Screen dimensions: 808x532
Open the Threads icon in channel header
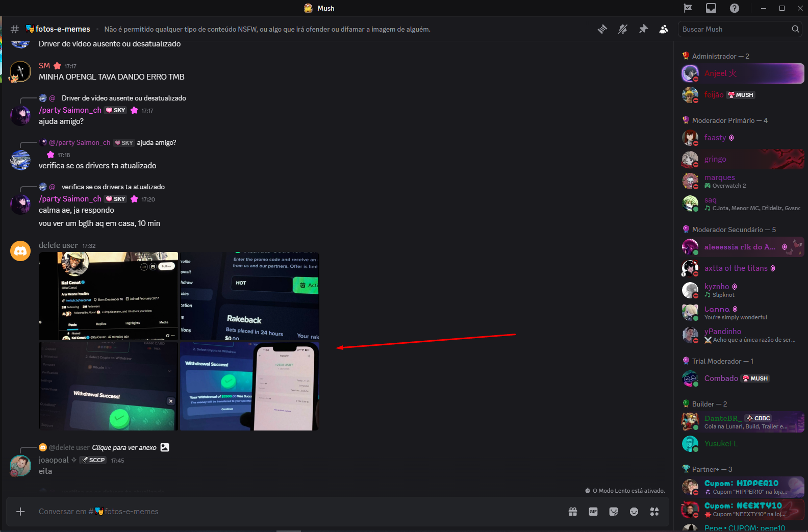coord(602,29)
